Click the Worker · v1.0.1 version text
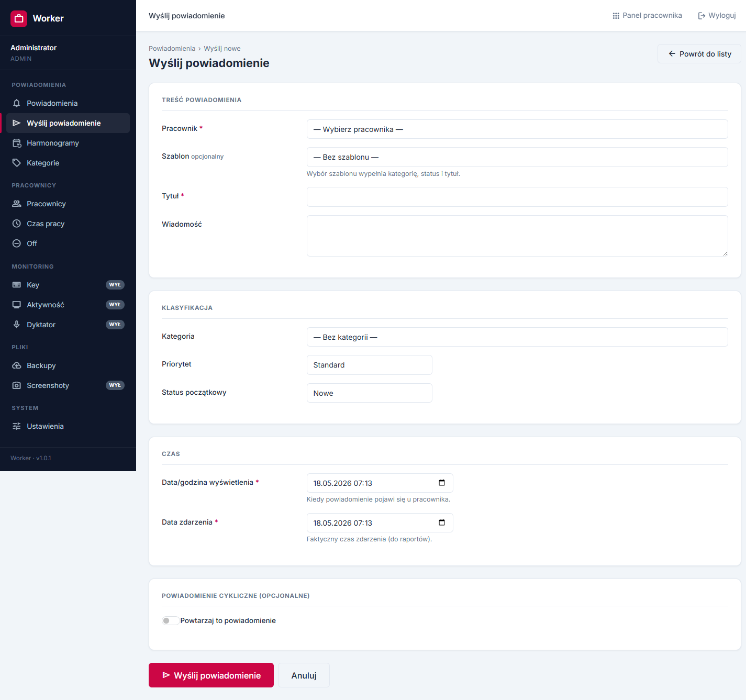 click(x=31, y=458)
